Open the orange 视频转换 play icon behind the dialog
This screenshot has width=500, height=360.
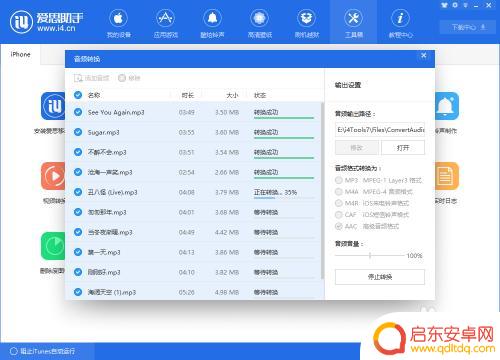[53, 176]
